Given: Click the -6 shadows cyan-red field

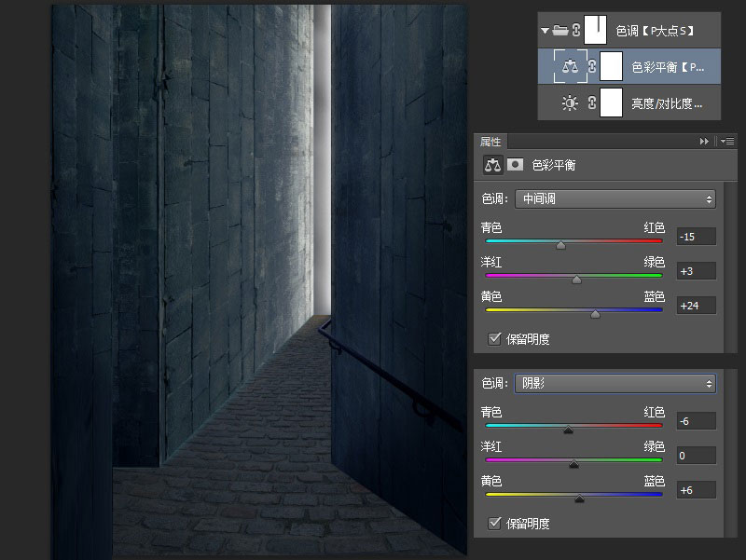Looking at the screenshot, I should tap(696, 421).
